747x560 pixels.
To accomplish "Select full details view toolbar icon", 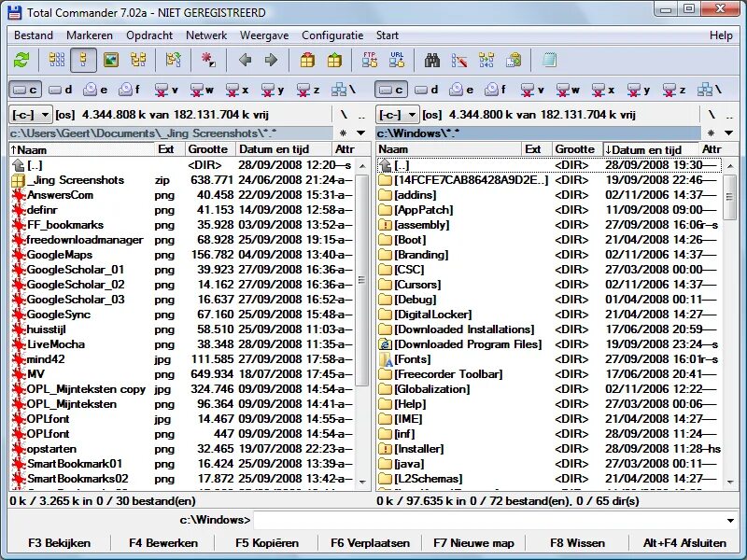I will (83, 60).
